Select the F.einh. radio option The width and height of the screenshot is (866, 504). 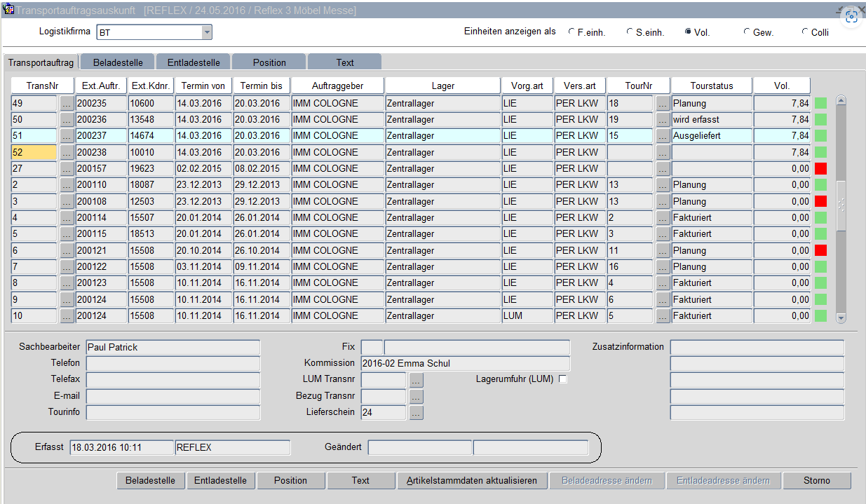pyautogui.click(x=572, y=32)
